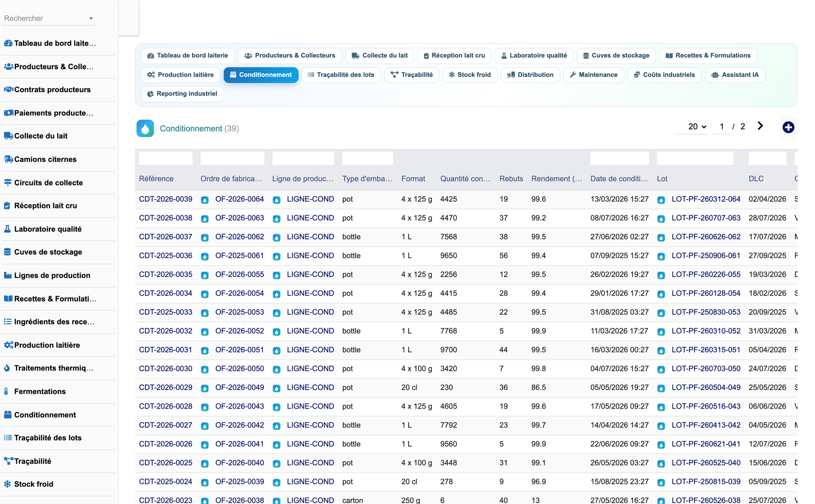Select the Assistant IA tab
This screenshot has height=504, width=815.
pyautogui.click(x=735, y=75)
